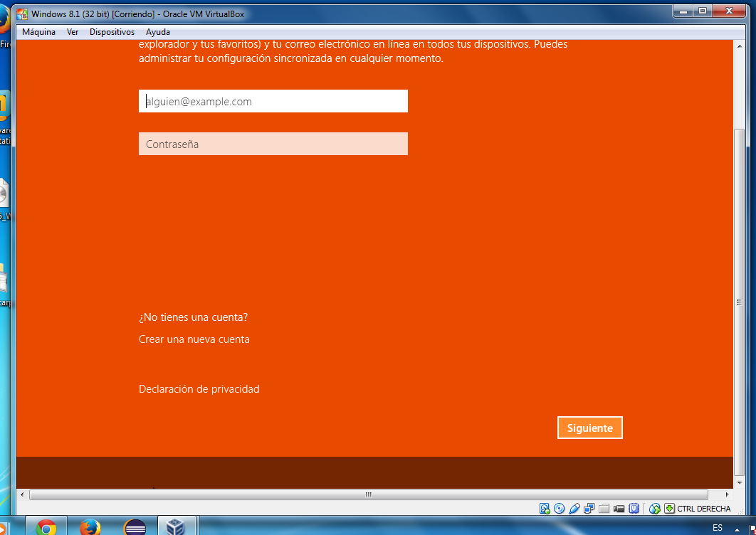The image size is (756, 535).
Task: Click the VirtualBox window title icon
Action: 22,14
